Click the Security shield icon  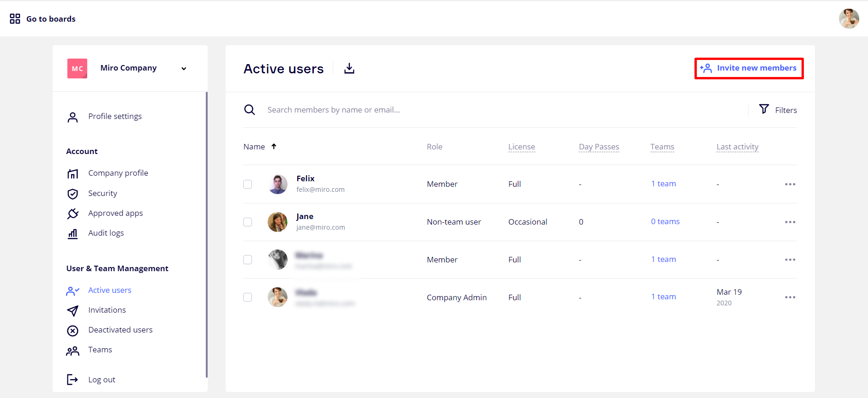pyautogui.click(x=73, y=194)
